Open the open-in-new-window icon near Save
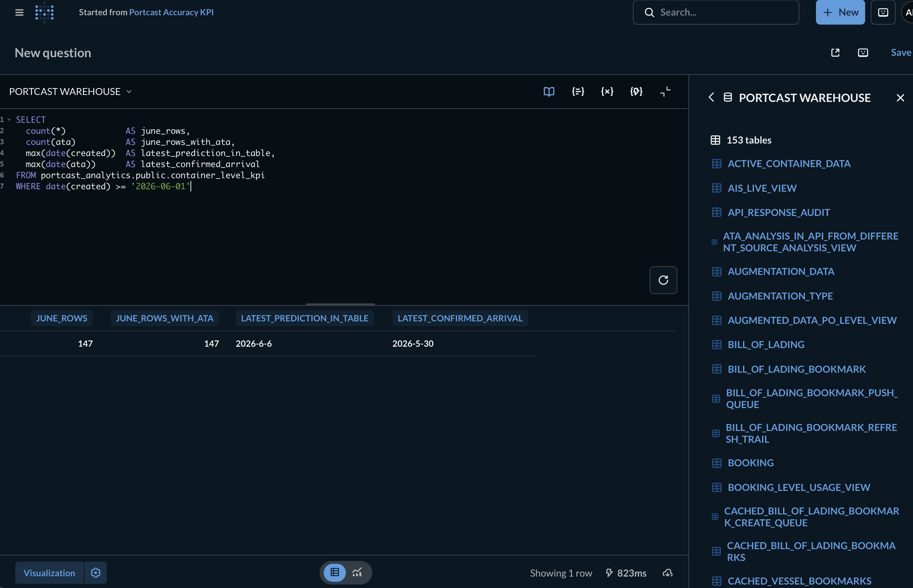 (835, 53)
